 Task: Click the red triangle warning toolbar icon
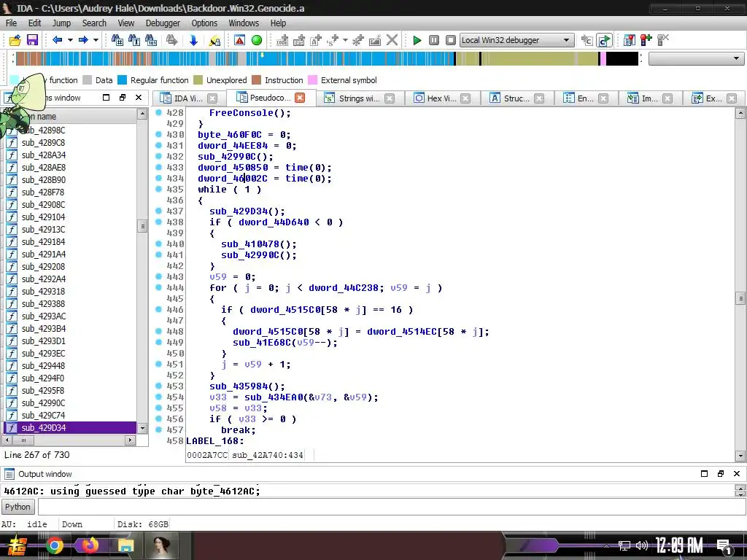239,40
